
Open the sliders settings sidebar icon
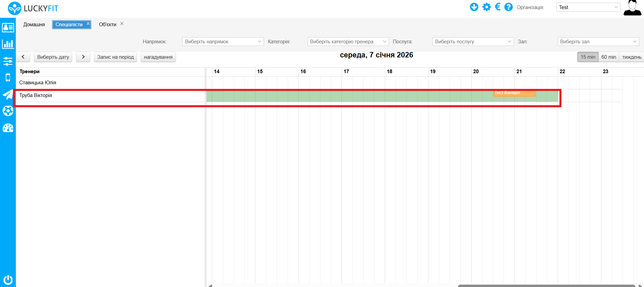(8, 61)
